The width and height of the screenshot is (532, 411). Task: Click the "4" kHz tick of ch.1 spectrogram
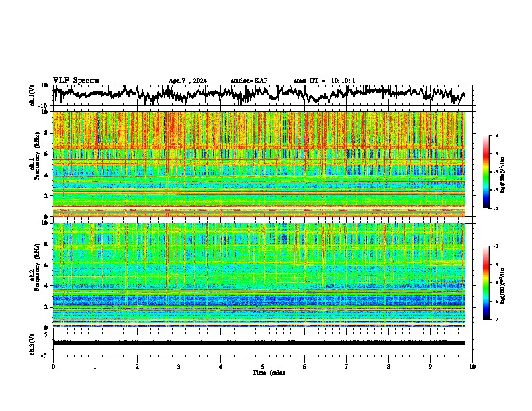click(x=47, y=175)
